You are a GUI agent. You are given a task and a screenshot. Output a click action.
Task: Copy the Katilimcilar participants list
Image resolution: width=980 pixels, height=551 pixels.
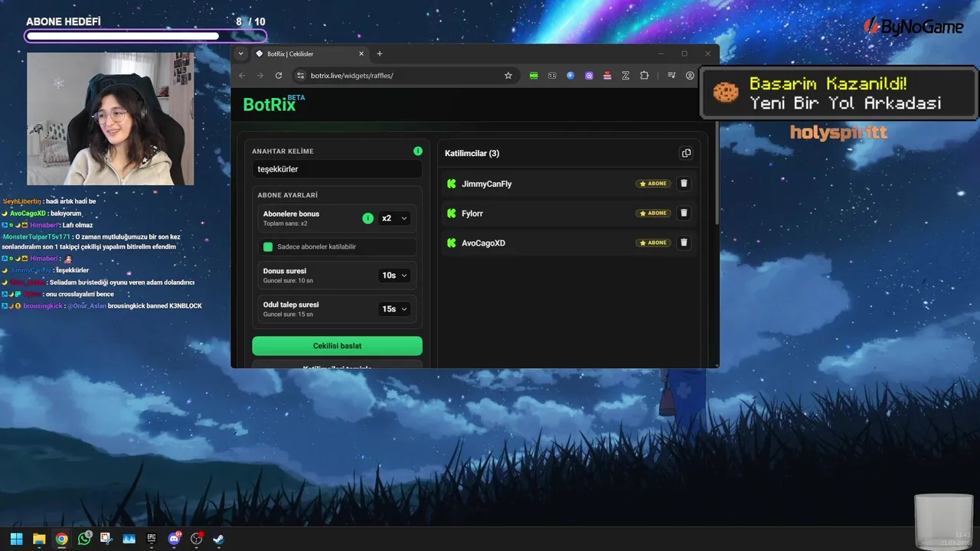pyautogui.click(x=686, y=153)
